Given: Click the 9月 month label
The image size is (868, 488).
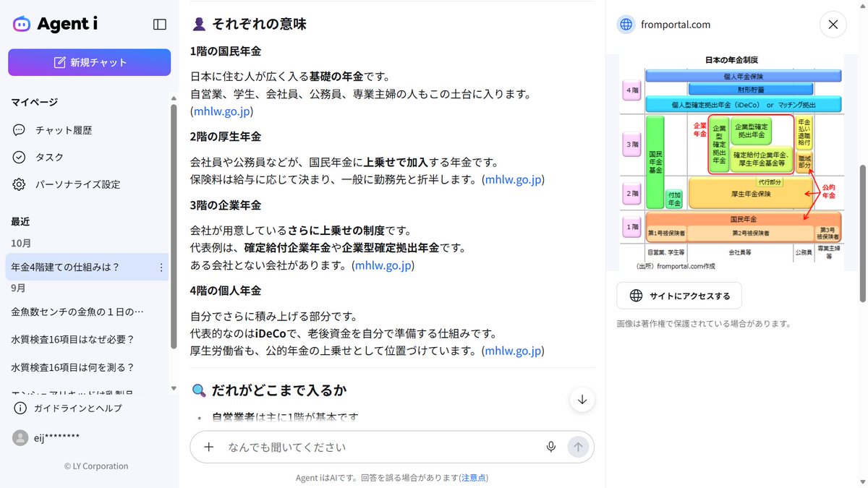Looking at the screenshot, I should [19, 288].
